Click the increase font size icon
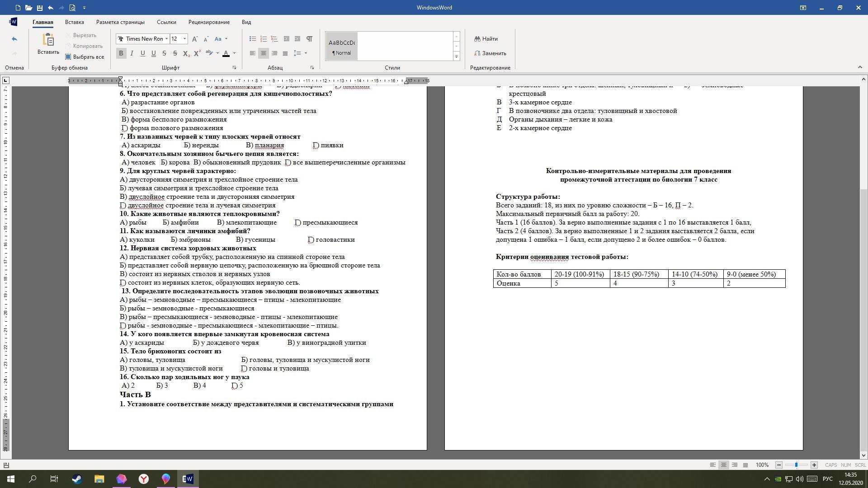 (x=194, y=39)
